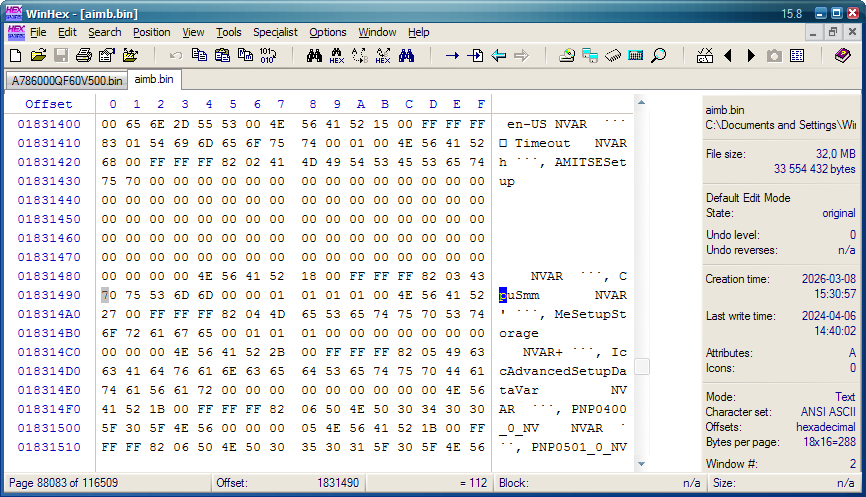Screen dimensions: 866x497
Task: Click the camera snapshot icon
Action: click(x=774, y=56)
